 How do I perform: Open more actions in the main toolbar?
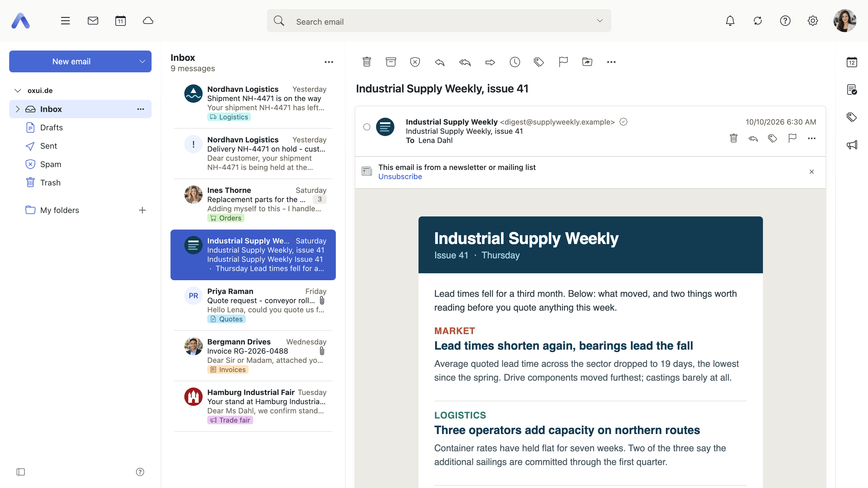(x=611, y=62)
